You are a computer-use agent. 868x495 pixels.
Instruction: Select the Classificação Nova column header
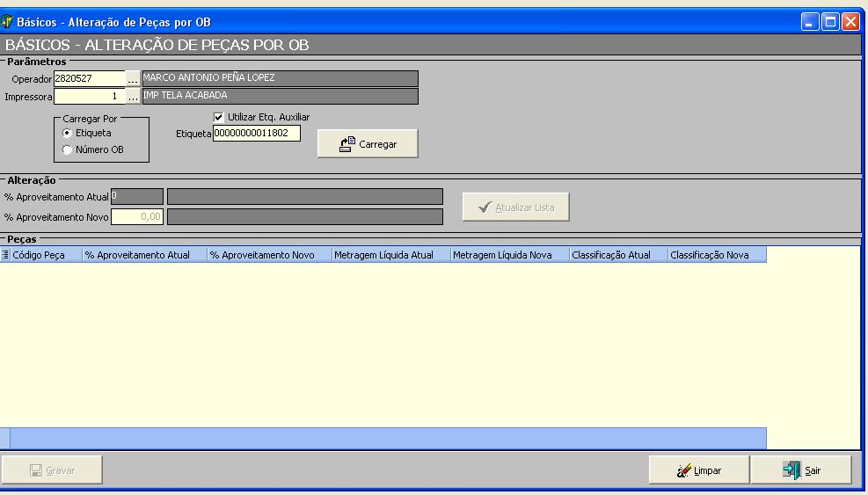tap(716, 255)
